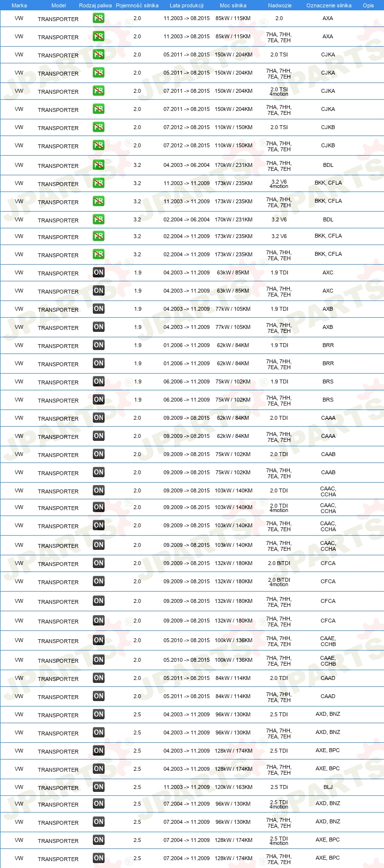Select the CAAD cell in the 2.0 TDI row
The image size is (384, 868).
[x=328, y=678]
